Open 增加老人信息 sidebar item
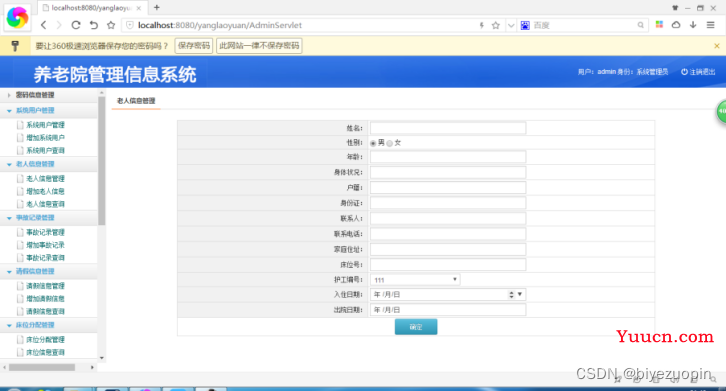Viewport: 726px width, 391px height. pos(45,191)
